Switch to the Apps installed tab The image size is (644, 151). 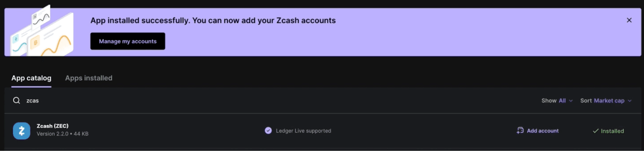tap(89, 78)
